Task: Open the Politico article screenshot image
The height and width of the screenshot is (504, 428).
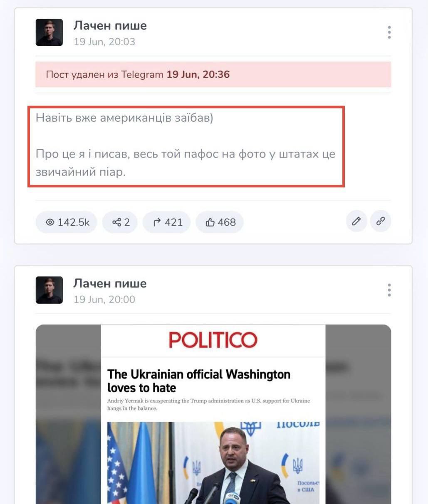Action: coord(213,414)
